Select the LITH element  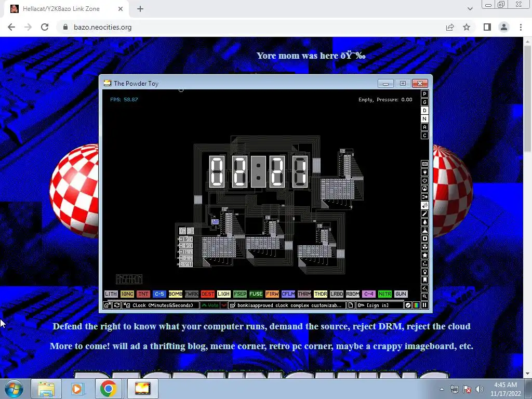coord(111,294)
